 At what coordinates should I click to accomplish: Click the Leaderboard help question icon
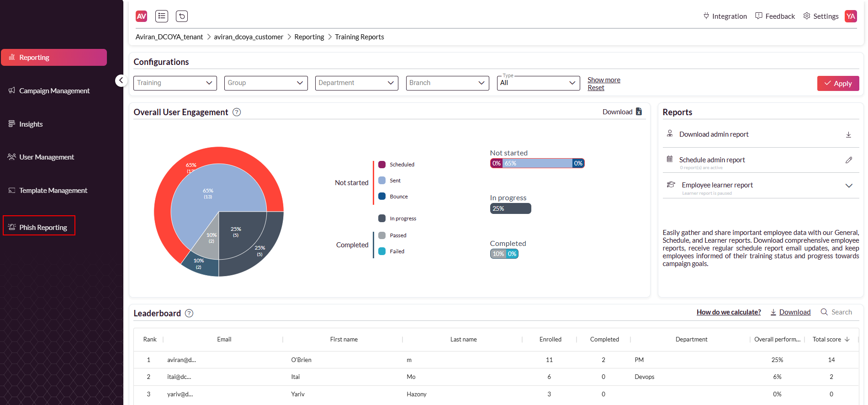pos(189,314)
